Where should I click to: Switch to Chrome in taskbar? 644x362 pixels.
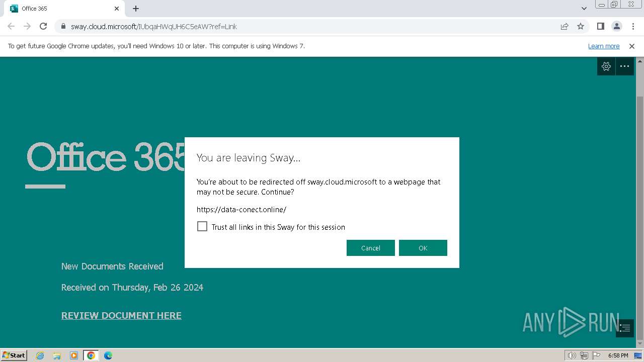[91, 355]
